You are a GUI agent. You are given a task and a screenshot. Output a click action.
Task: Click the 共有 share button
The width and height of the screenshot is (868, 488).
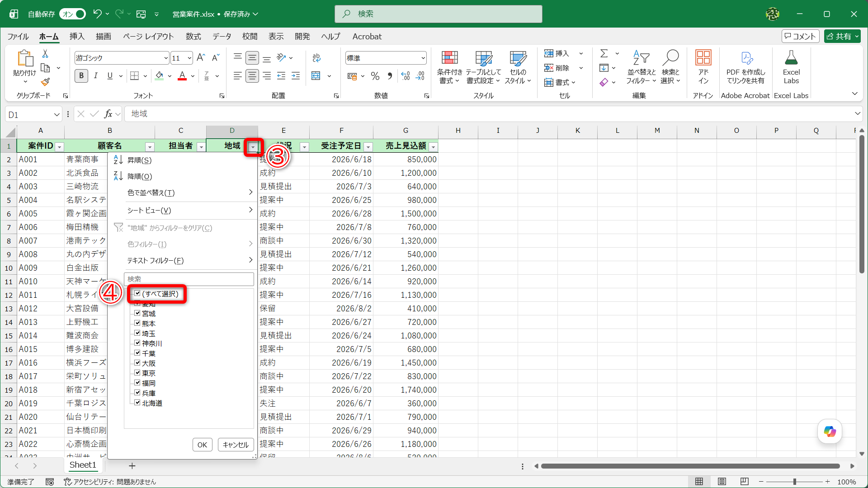click(x=842, y=37)
